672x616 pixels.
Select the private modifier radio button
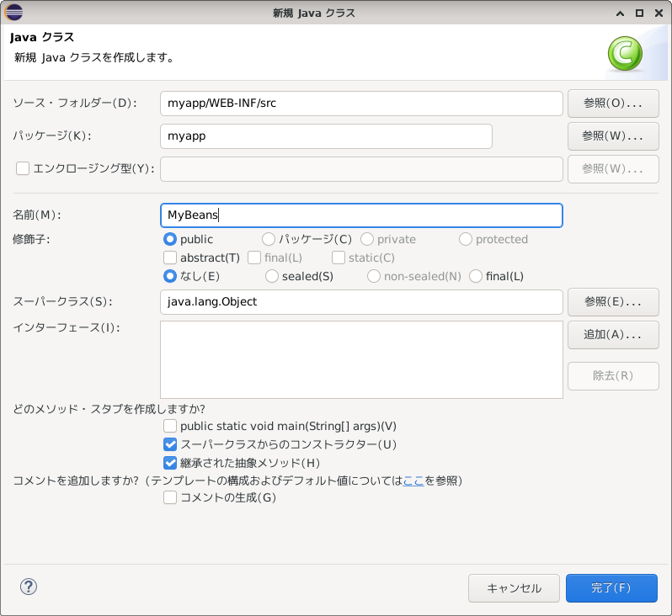point(367,239)
